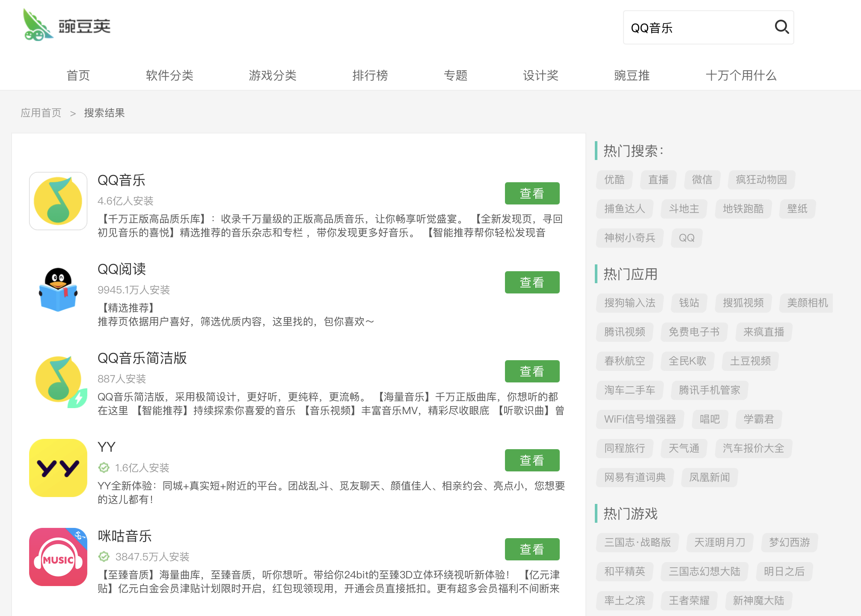Pick the 王者荣耀 hot game tag

tap(689, 601)
